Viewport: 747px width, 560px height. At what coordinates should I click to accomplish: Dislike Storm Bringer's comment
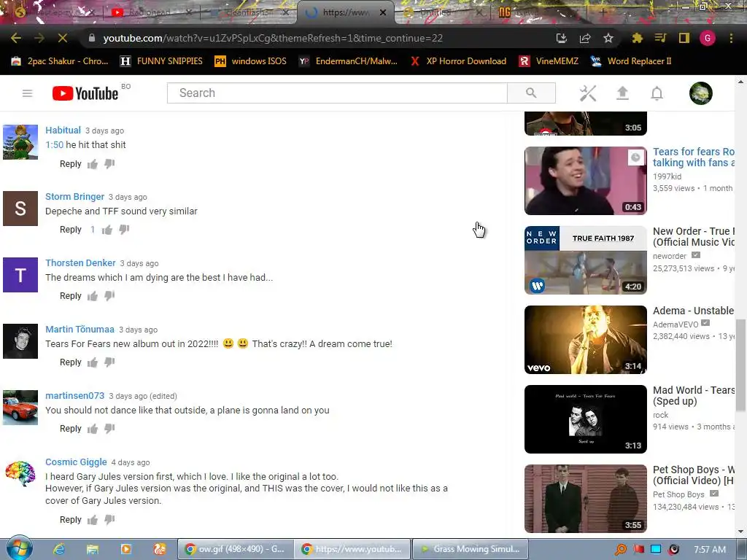pos(124,230)
